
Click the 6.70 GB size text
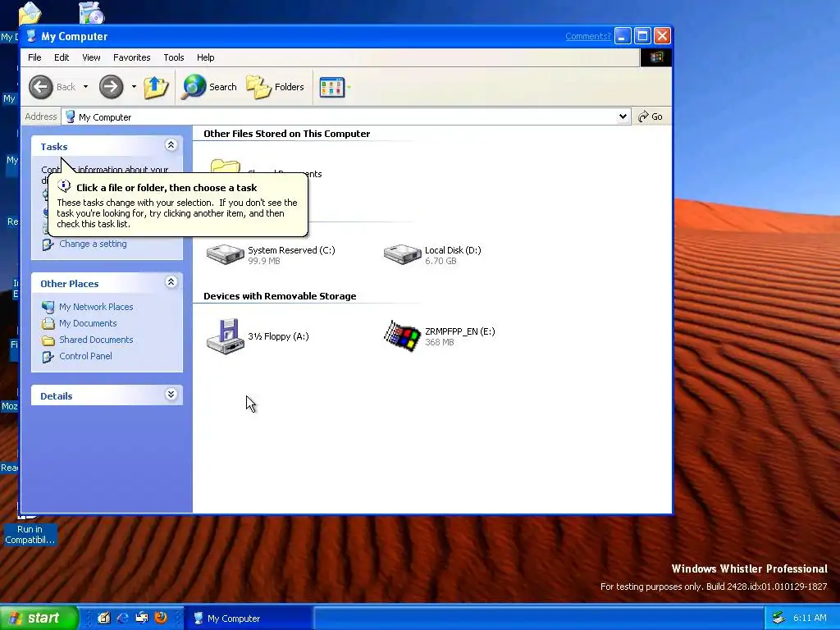point(441,261)
